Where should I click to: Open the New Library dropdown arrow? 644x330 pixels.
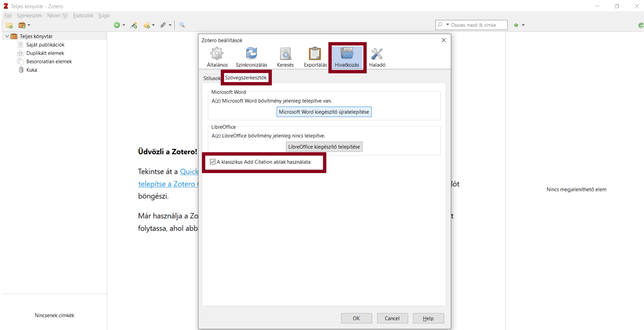pos(29,25)
